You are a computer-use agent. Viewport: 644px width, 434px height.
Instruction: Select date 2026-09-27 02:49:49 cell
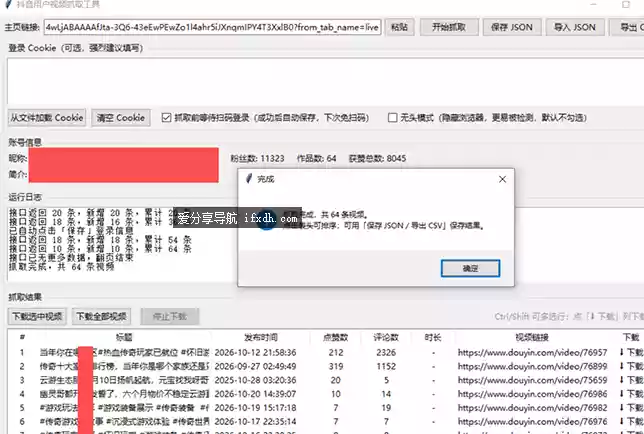tap(255, 366)
